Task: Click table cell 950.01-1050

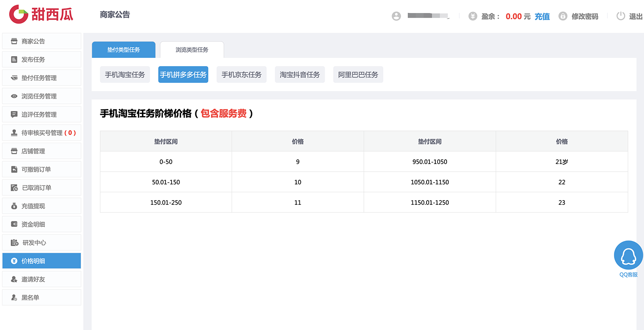Action: [430, 161]
